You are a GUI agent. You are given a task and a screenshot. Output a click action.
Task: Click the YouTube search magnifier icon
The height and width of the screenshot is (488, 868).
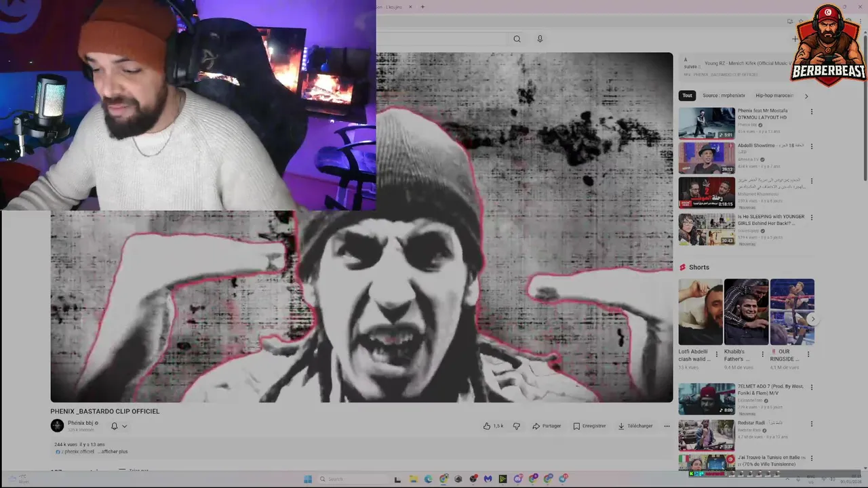click(x=517, y=39)
